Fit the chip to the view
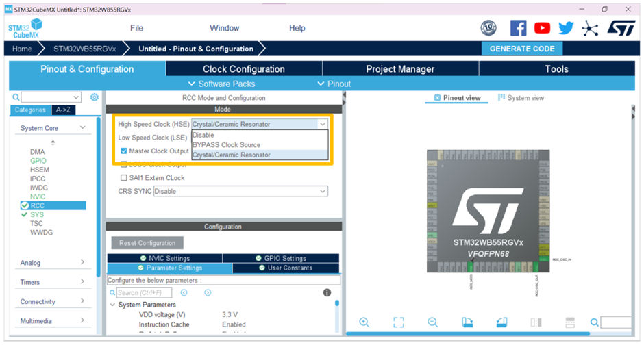Viewport: 644px width, 345px height. click(399, 322)
